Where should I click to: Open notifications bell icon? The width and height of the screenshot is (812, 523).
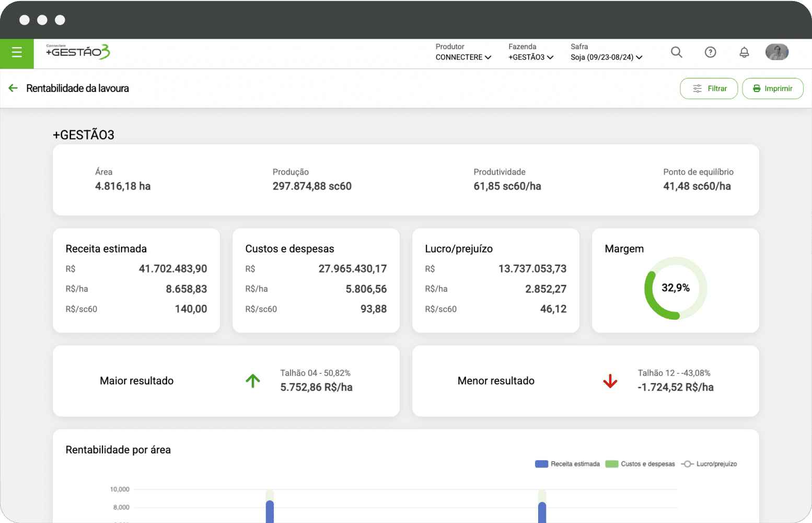coord(744,52)
